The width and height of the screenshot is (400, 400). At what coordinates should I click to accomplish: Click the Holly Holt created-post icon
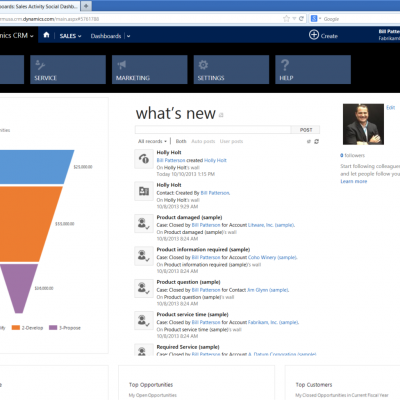[144, 159]
